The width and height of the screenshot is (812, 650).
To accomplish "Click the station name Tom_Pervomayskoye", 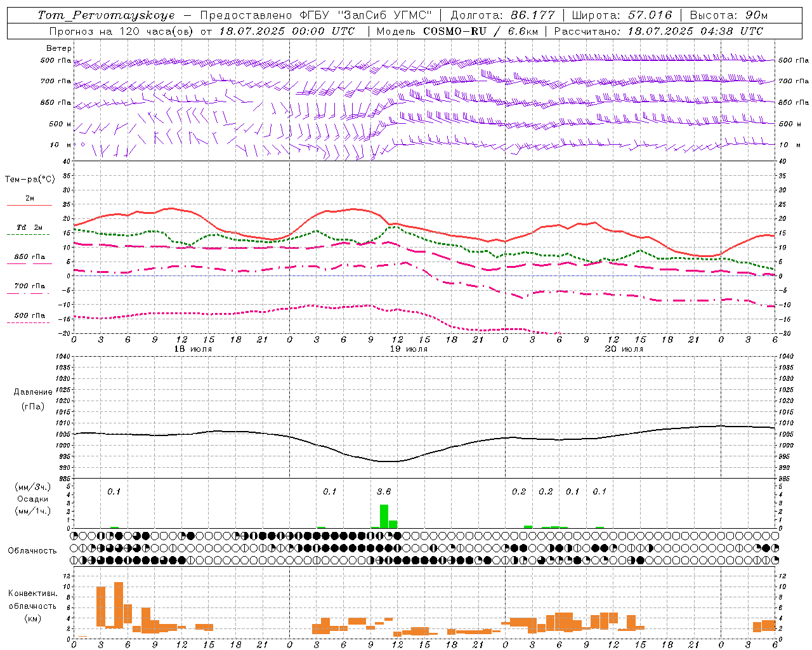I will pyautogui.click(x=106, y=15).
